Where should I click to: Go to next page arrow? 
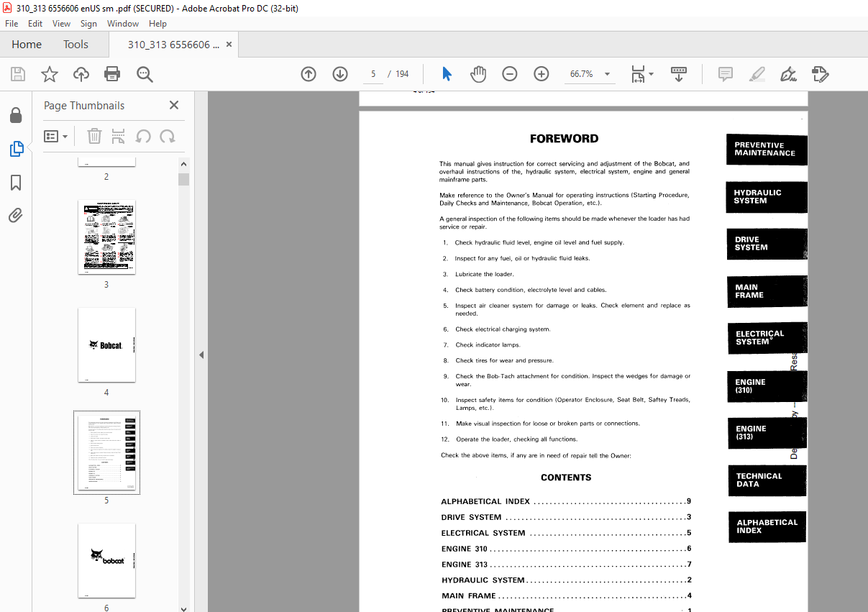pyautogui.click(x=340, y=74)
